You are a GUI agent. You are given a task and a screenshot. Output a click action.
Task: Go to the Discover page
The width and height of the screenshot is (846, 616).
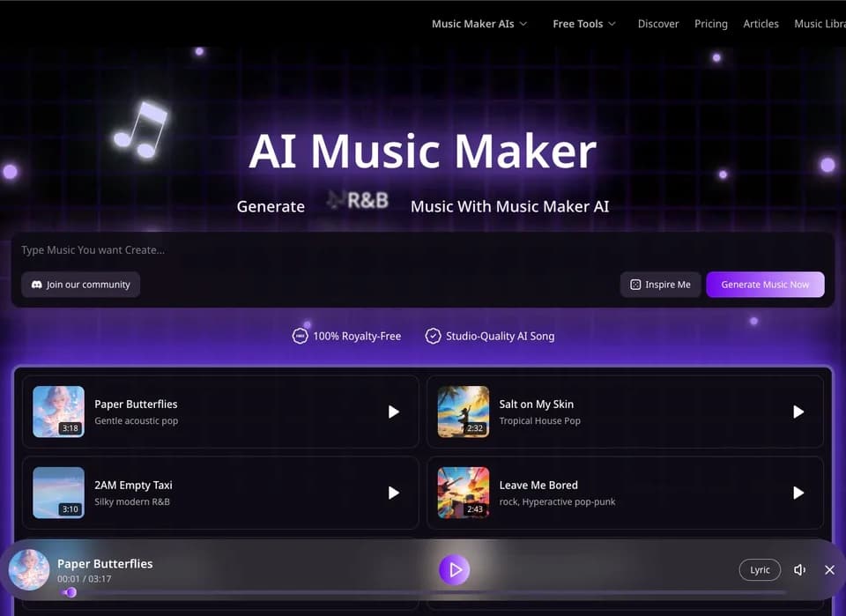(658, 24)
